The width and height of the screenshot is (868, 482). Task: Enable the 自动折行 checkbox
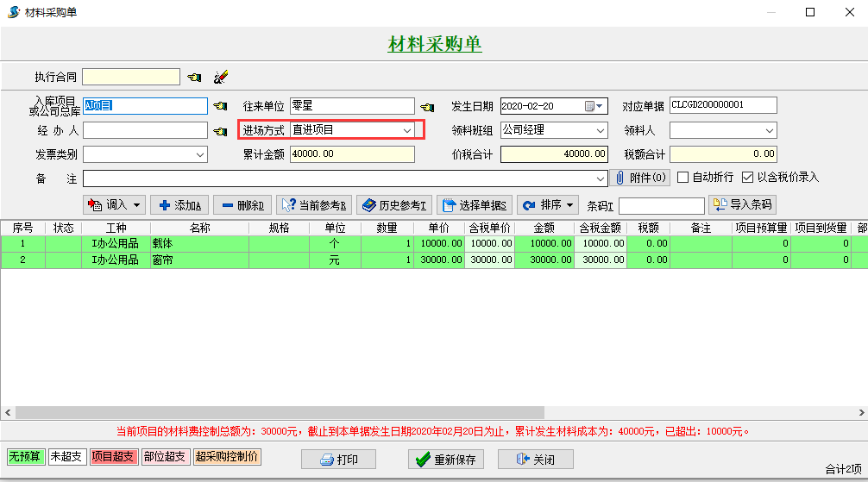pos(683,178)
